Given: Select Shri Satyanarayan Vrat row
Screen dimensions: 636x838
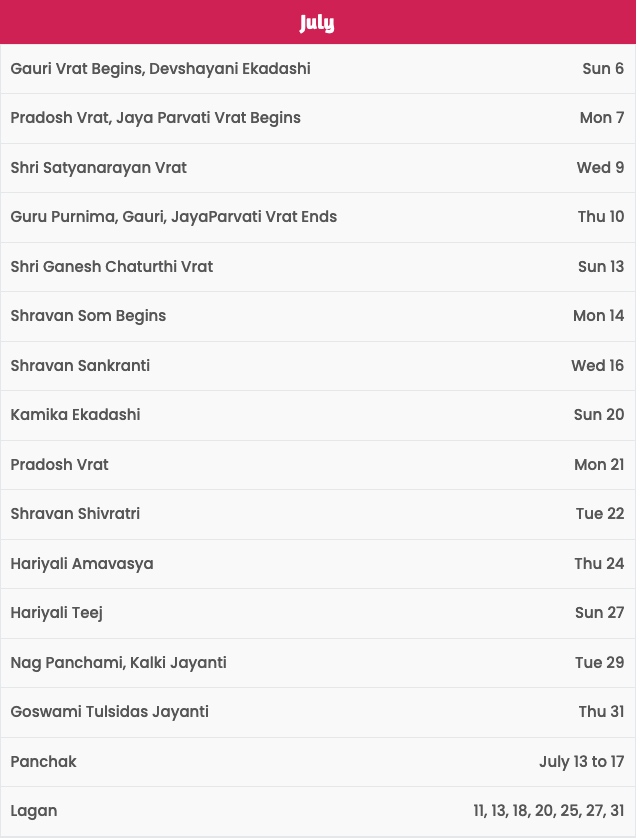Looking at the screenshot, I should pyautogui.click(x=317, y=168).
